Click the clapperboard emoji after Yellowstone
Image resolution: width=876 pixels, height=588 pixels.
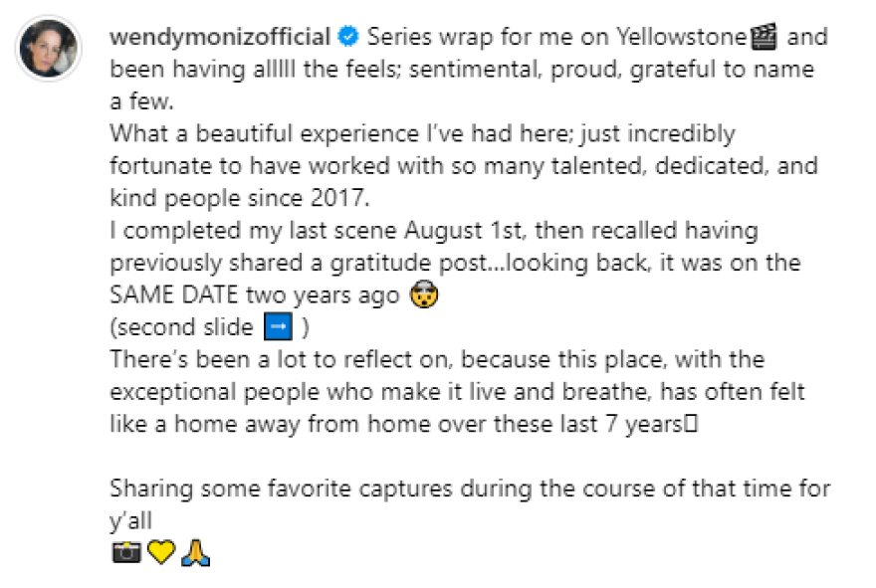click(765, 39)
